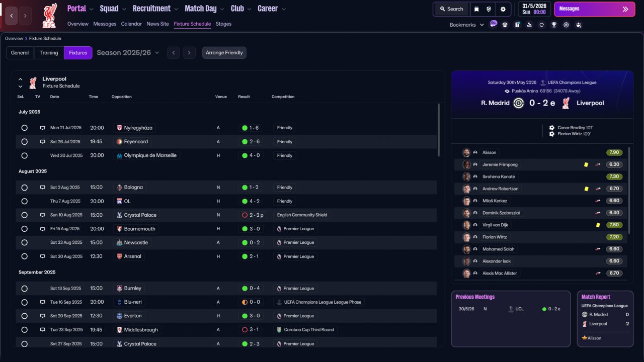Select the Nyíregyháza fixture radio button
Image resolution: width=644 pixels, height=362 pixels.
click(x=24, y=128)
